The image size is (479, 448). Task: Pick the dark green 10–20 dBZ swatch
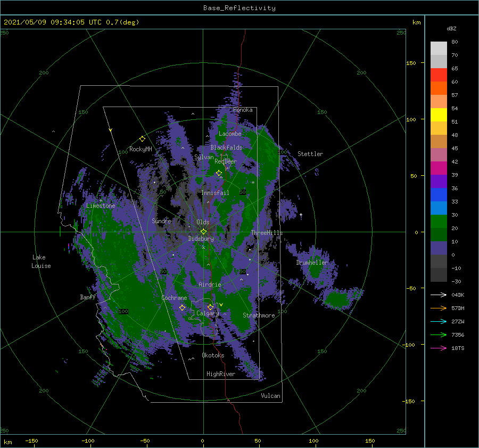439,235
